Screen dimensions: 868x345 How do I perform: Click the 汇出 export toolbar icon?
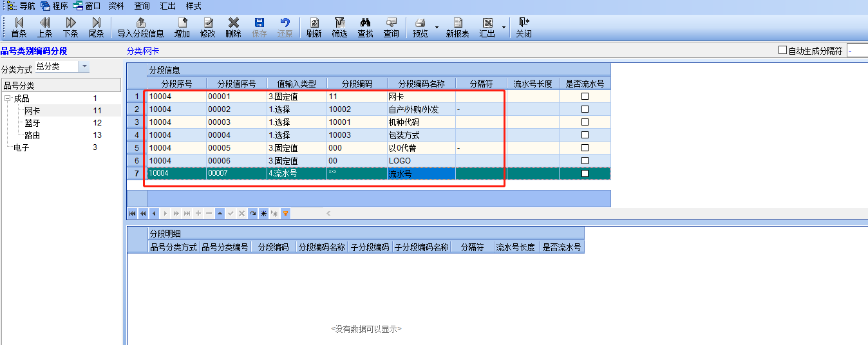click(x=487, y=28)
